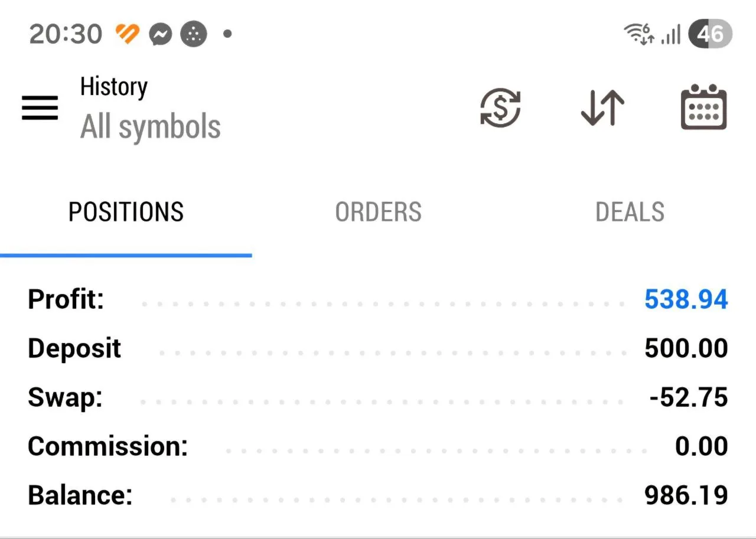Tap the status bar clock
756x539 pixels.
point(65,34)
